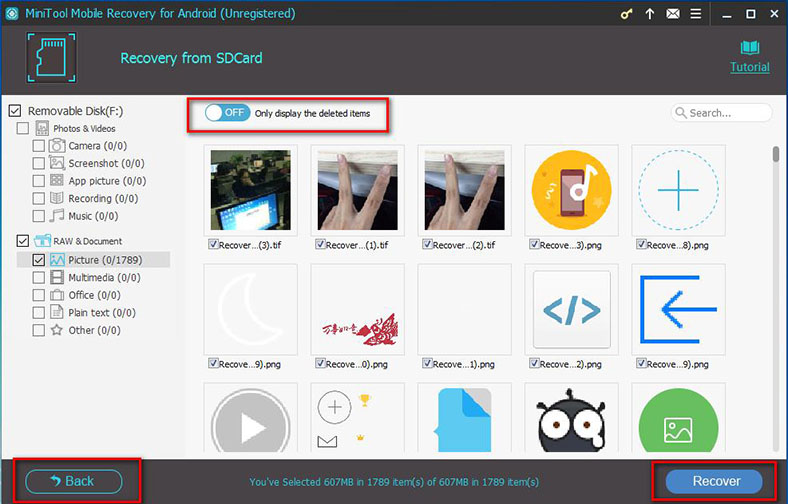This screenshot has width=788, height=504.
Task: Open the hamburger menu in title bar
Action: [696, 14]
